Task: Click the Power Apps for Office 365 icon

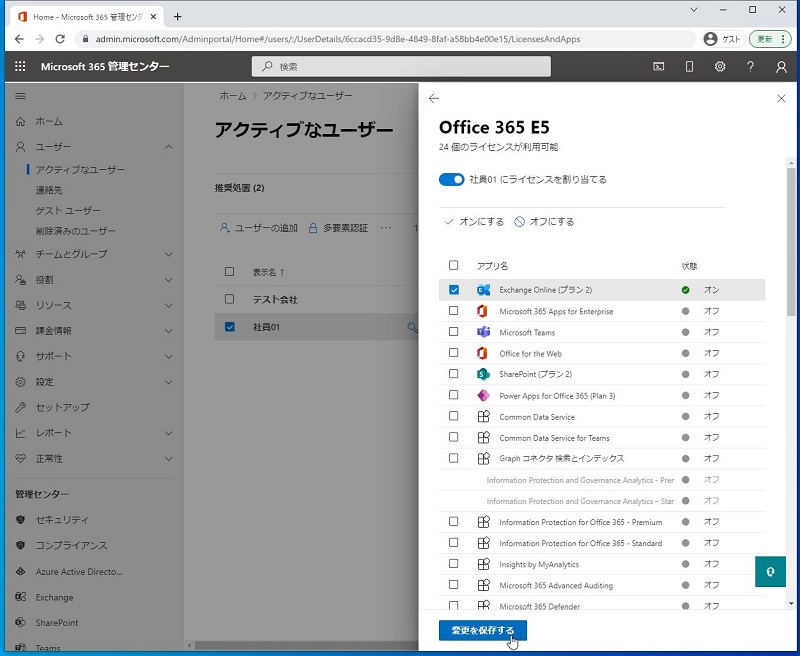Action: click(x=483, y=395)
